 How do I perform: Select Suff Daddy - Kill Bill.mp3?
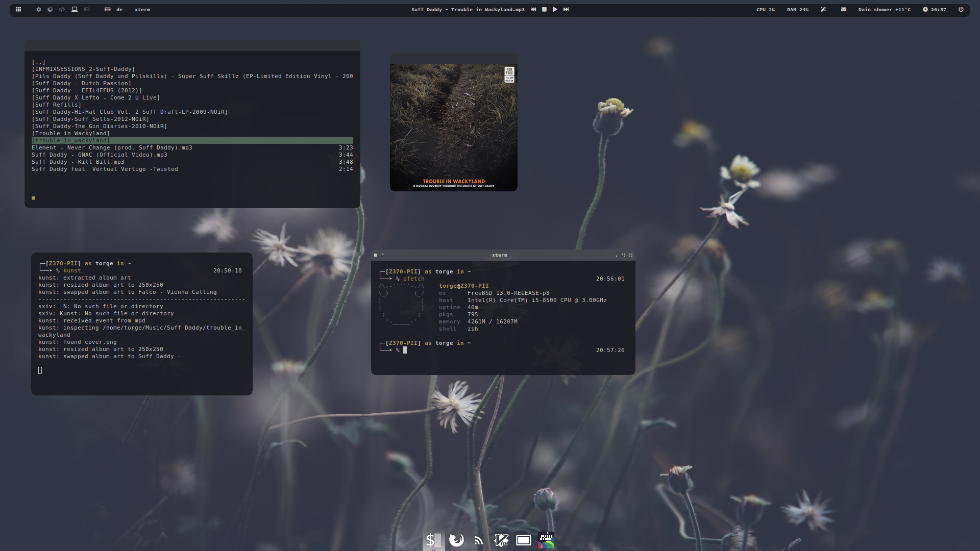(192, 162)
